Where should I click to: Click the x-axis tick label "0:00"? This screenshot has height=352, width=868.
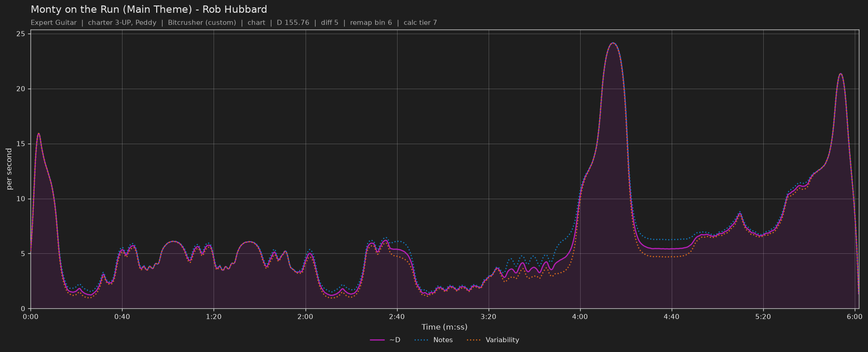(31, 317)
